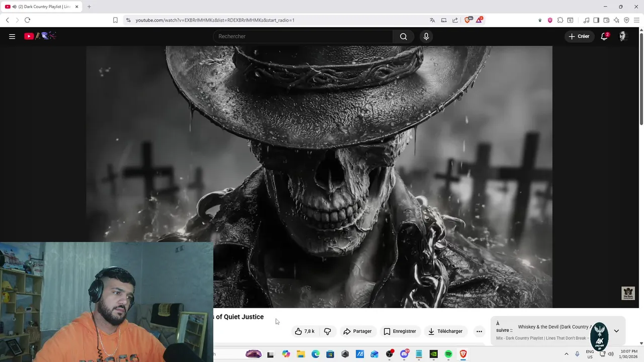The image size is (644, 362).
Task: Open the pink shield extension
Action: 550,20
